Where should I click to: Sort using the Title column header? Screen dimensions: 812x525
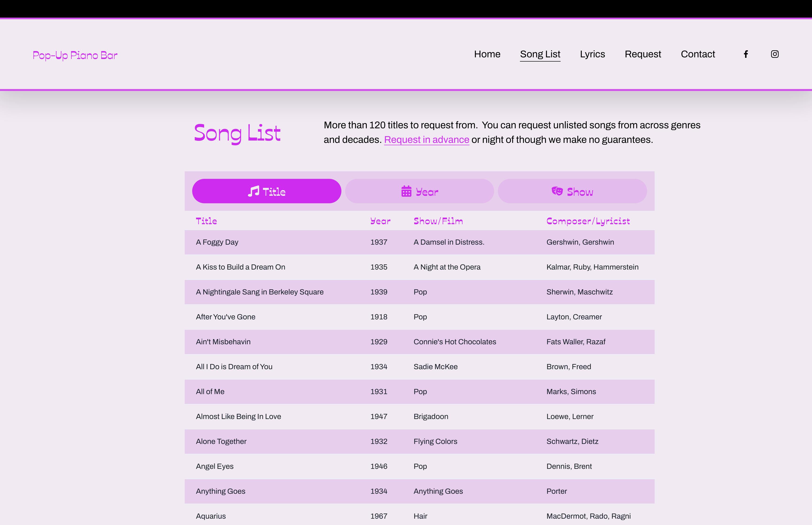(x=206, y=221)
